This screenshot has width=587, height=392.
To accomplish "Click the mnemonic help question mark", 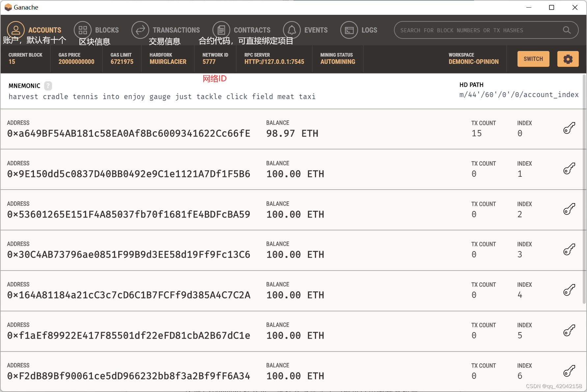I will (x=48, y=86).
